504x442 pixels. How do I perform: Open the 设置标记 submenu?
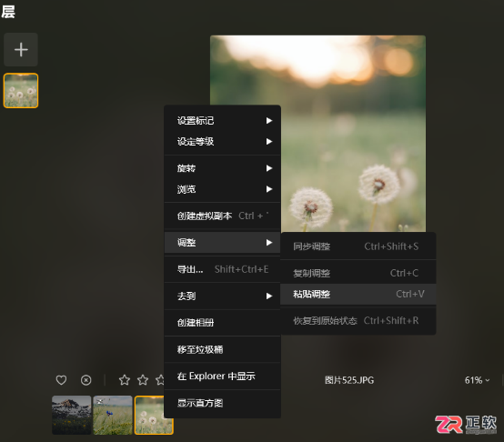pyautogui.click(x=222, y=121)
